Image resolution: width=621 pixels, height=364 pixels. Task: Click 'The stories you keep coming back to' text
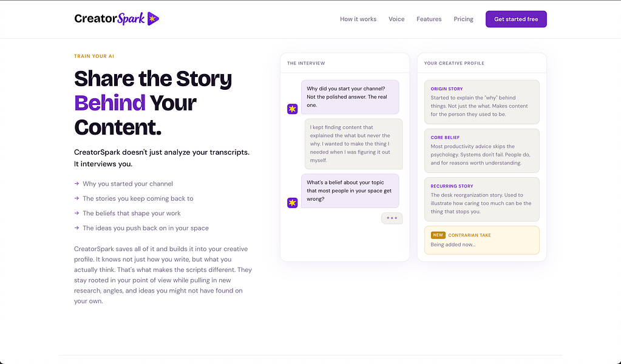click(138, 198)
